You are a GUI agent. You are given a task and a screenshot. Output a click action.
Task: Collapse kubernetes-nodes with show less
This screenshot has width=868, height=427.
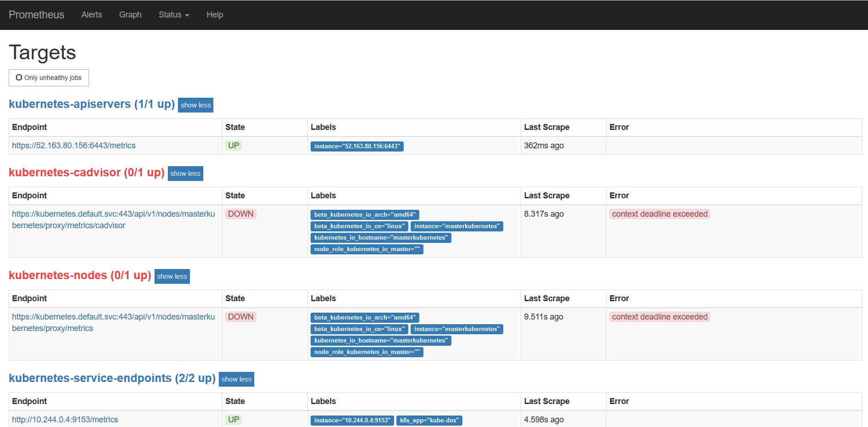[172, 276]
